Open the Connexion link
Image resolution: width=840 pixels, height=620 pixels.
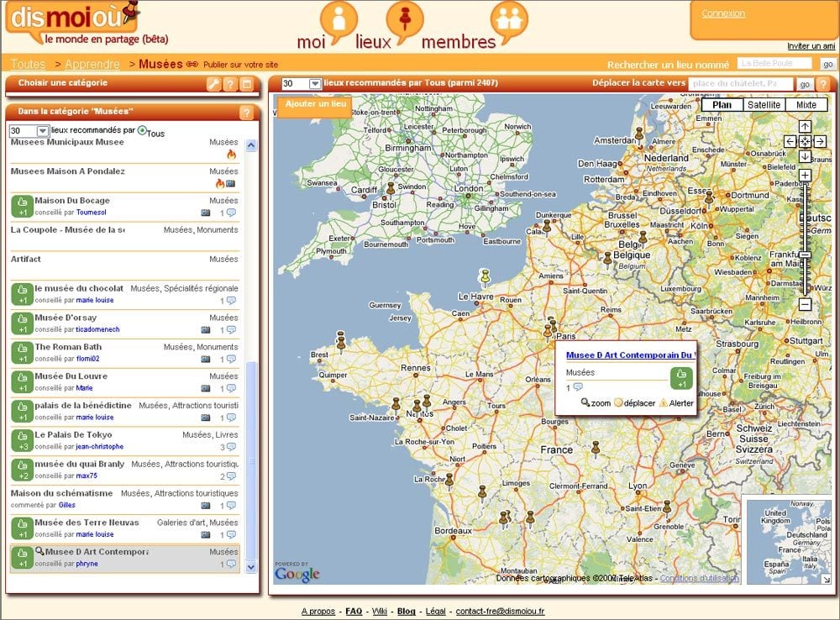(x=723, y=13)
